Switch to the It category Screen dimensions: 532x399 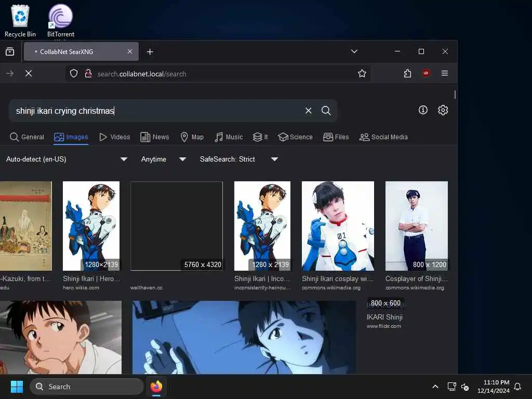[260, 137]
